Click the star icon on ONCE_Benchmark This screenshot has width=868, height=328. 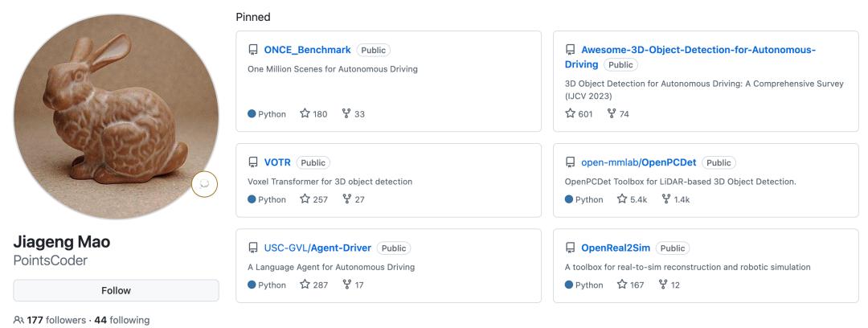pos(305,114)
